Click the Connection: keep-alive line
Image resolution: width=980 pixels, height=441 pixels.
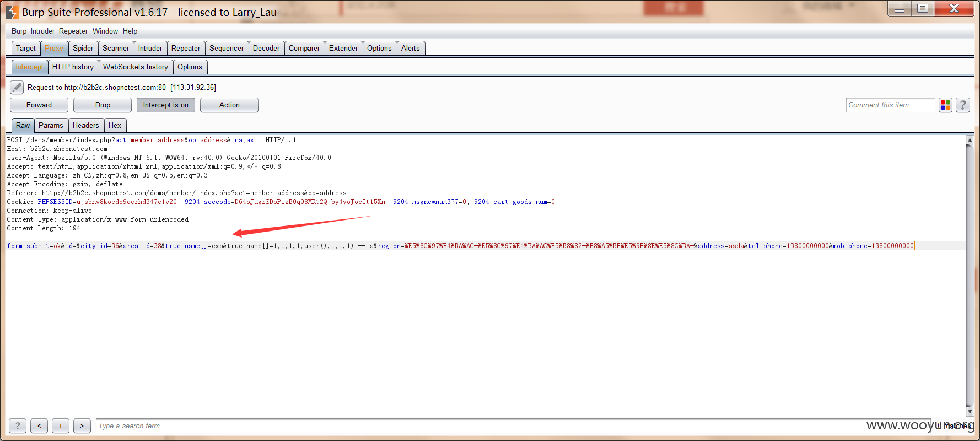pyautogui.click(x=50, y=211)
